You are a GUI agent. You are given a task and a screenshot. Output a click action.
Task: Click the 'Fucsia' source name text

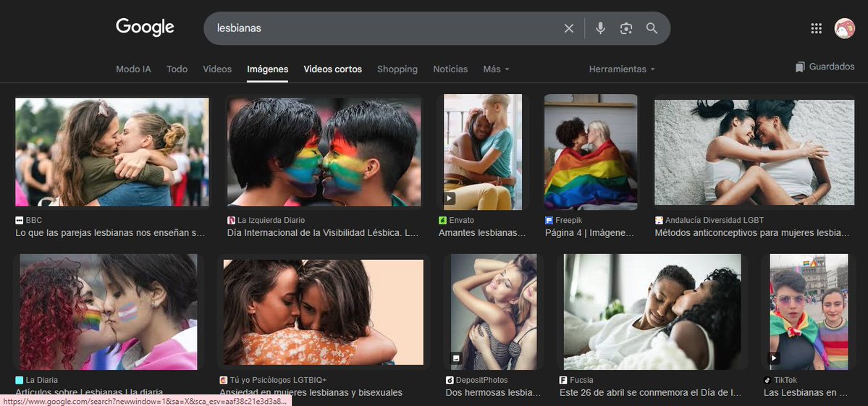[581, 380]
